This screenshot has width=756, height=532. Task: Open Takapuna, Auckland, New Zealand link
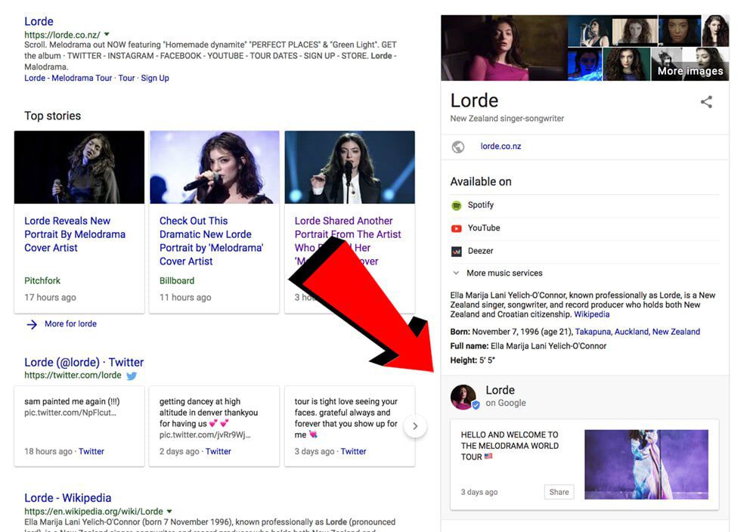pyautogui.click(x=637, y=332)
